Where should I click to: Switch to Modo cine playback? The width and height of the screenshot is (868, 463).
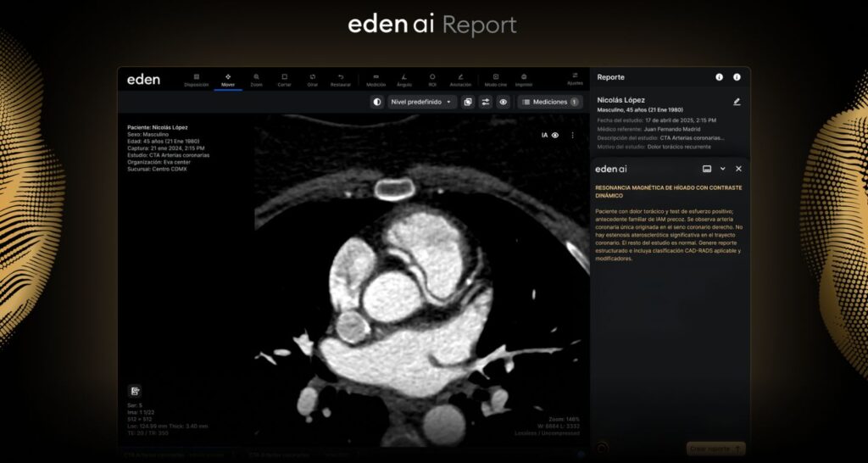[496, 80]
